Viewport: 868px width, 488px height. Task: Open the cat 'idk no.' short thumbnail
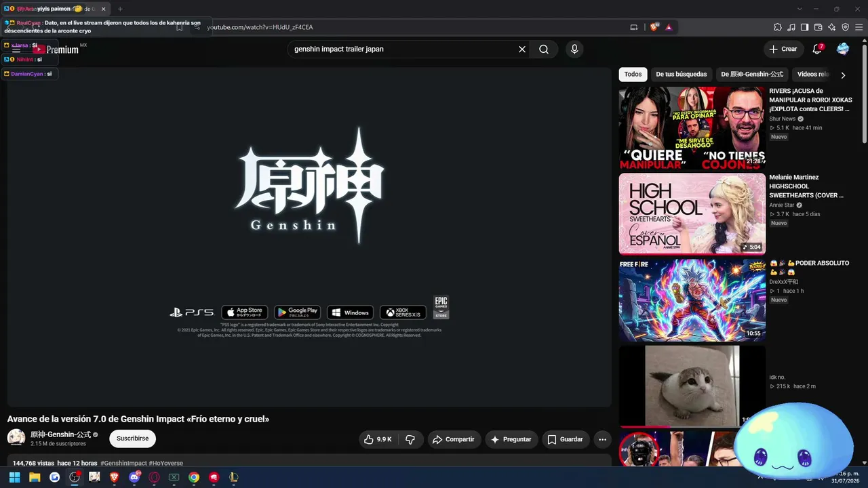tap(692, 386)
